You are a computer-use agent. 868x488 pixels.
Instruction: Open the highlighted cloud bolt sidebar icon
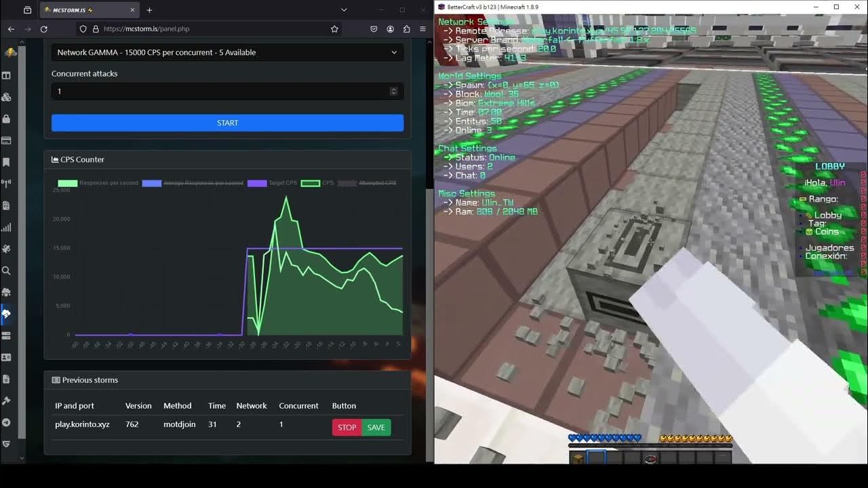tap(6, 314)
